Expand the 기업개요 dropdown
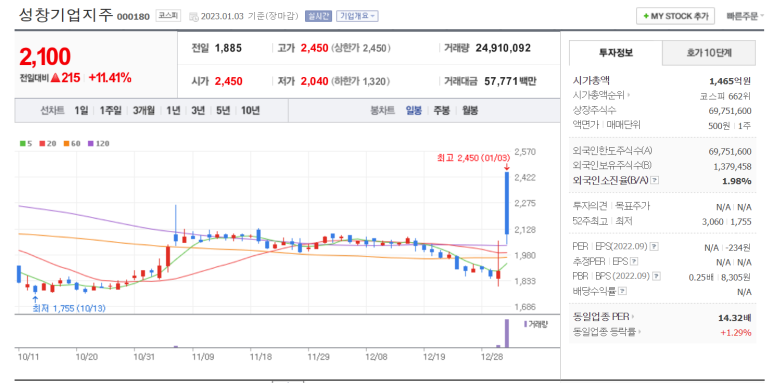 [x=357, y=16]
